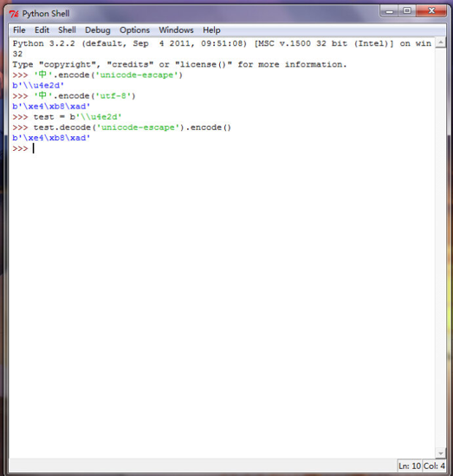Click the Ln: 10 status indicator
This screenshot has height=476, width=453.
pos(410,466)
